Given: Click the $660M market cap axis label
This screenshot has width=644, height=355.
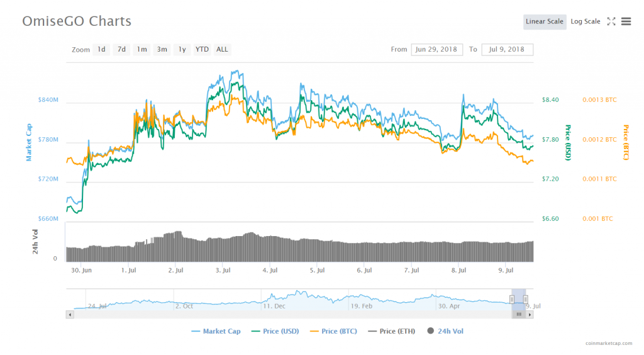Looking at the screenshot, I should (x=48, y=219).
